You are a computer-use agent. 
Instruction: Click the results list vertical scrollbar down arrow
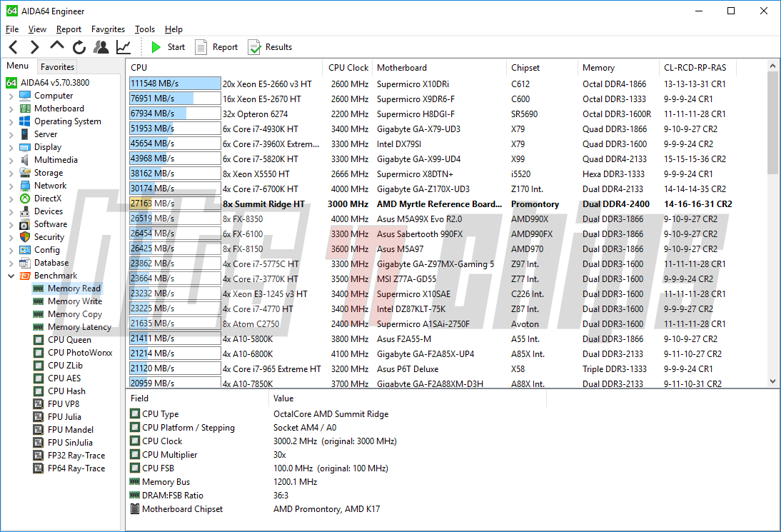772,381
